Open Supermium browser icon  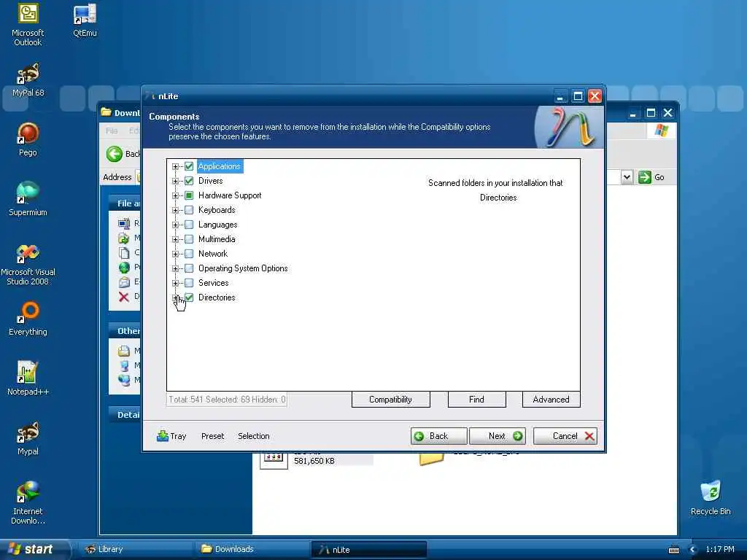click(x=28, y=199)
